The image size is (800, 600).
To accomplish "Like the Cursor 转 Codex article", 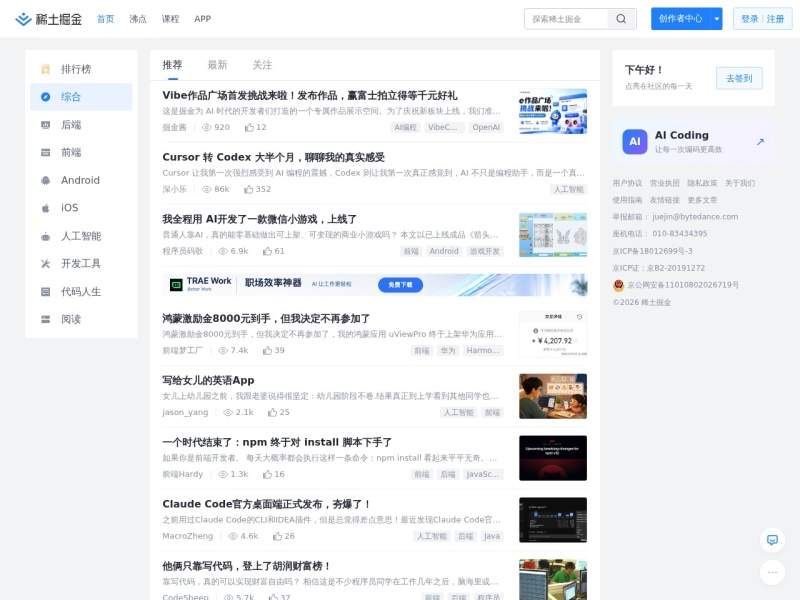I will (x=248, y=189).
